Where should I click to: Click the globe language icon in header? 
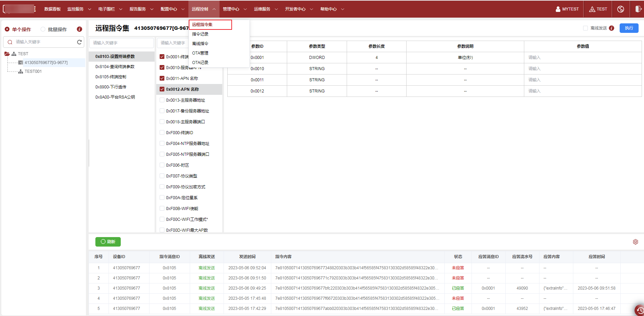[621, 9]
